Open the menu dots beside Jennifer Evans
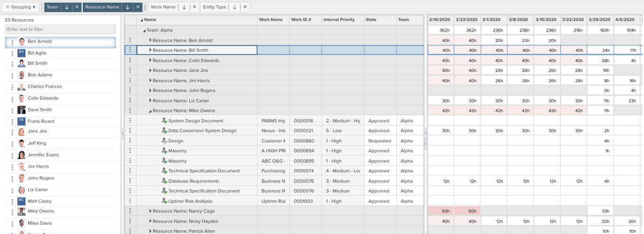This screenshot has height=234, width=644. point(12,155)
